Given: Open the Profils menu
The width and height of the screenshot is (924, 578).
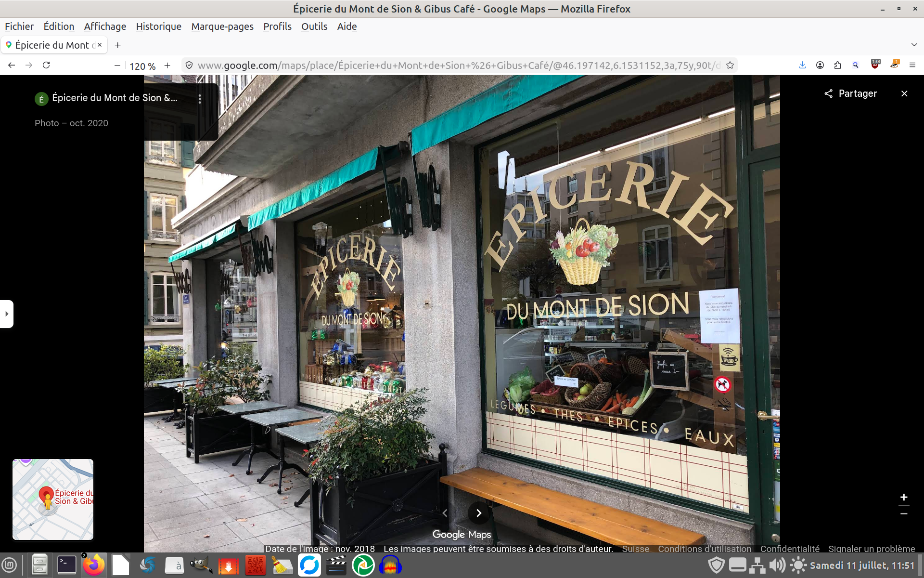Looking at the screenshot, I should click(x=277, y=26).
